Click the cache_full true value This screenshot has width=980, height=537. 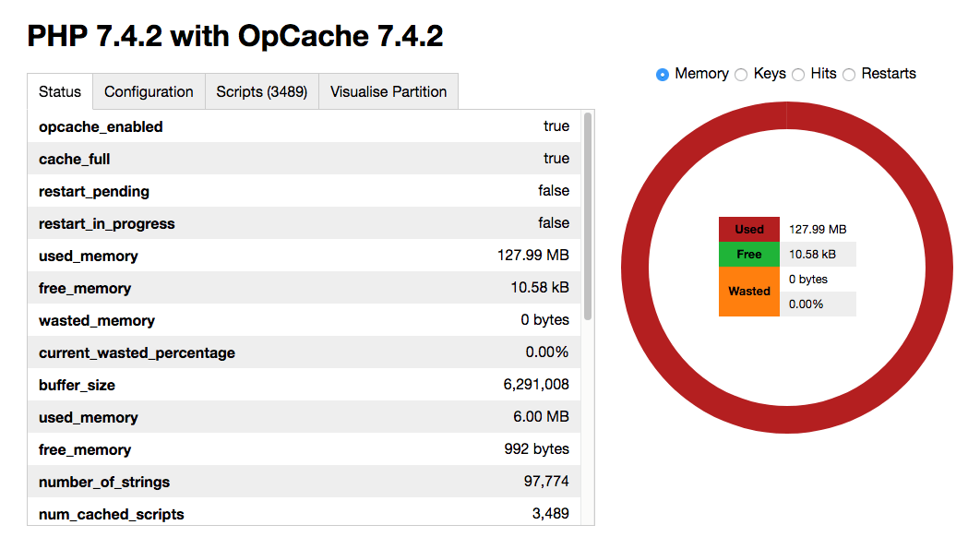pos(556,159)
